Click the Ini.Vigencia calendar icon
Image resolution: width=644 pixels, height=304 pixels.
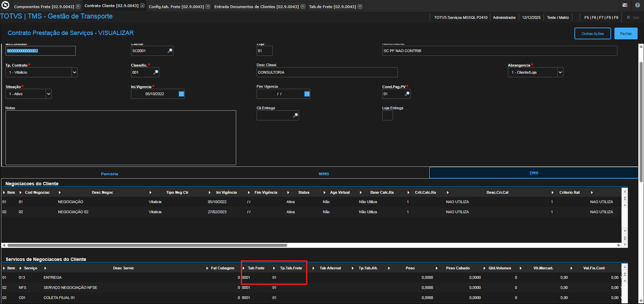coord(181,94)
